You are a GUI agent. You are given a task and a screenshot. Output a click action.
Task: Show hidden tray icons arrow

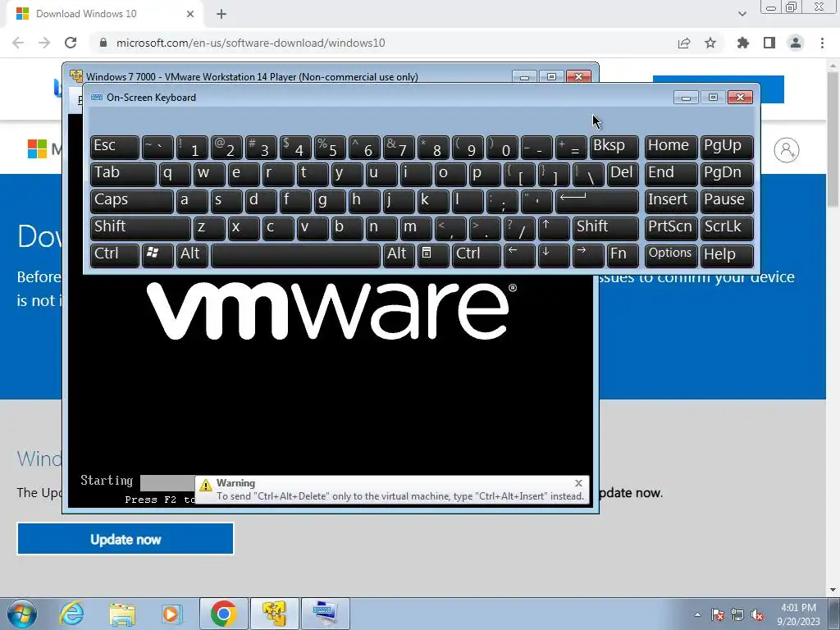pos(697,614)
